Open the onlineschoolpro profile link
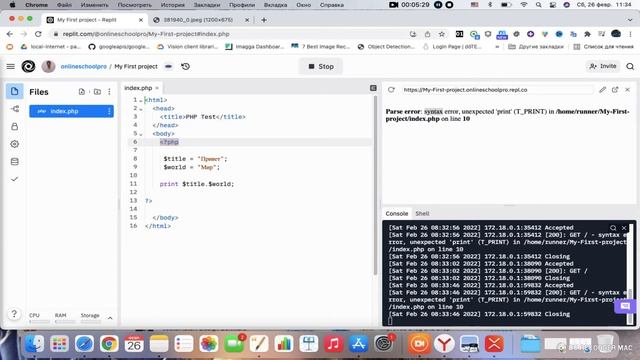The height and width of the screenshot is (360, 640). [84, 66]
